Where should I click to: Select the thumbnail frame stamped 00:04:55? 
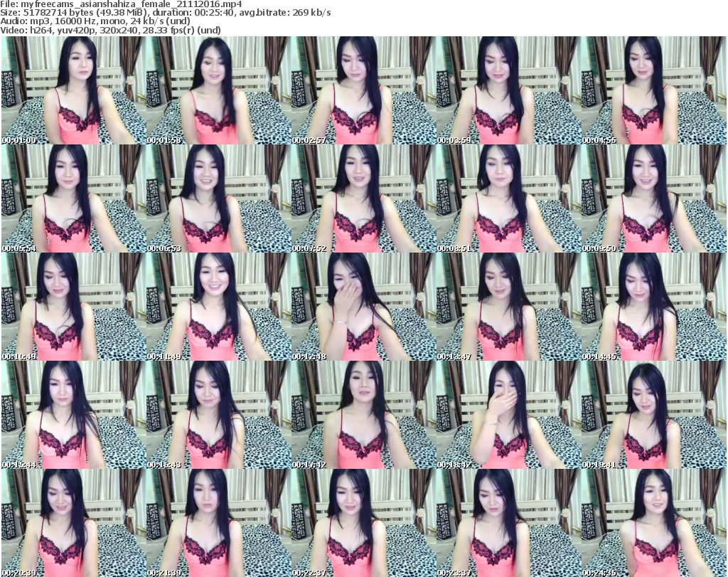[654, 90]
